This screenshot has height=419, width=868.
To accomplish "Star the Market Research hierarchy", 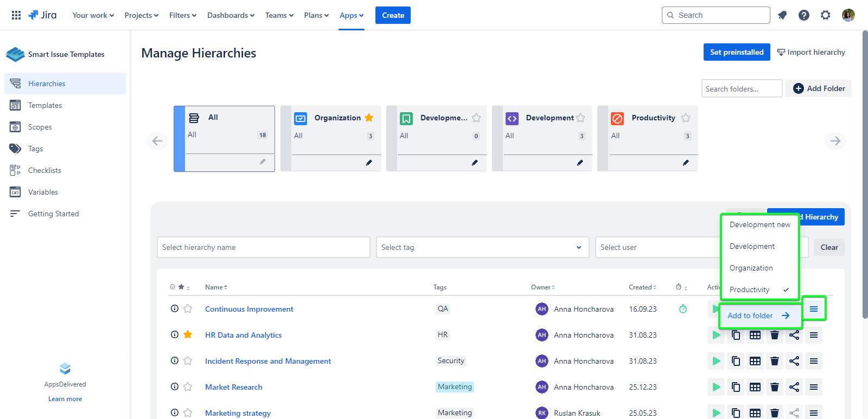I will coord(188,386).
